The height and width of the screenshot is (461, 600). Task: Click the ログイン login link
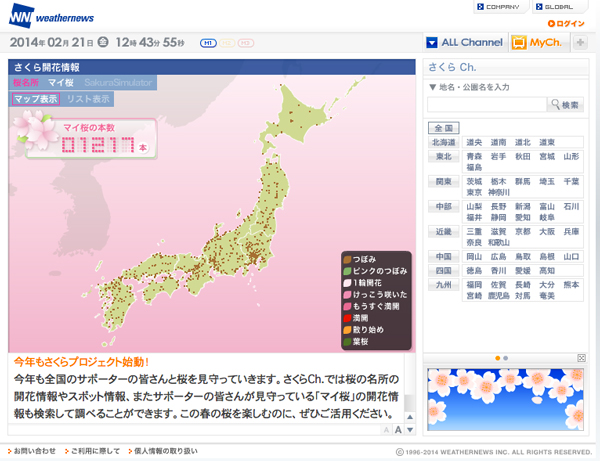tap(569, 23)
